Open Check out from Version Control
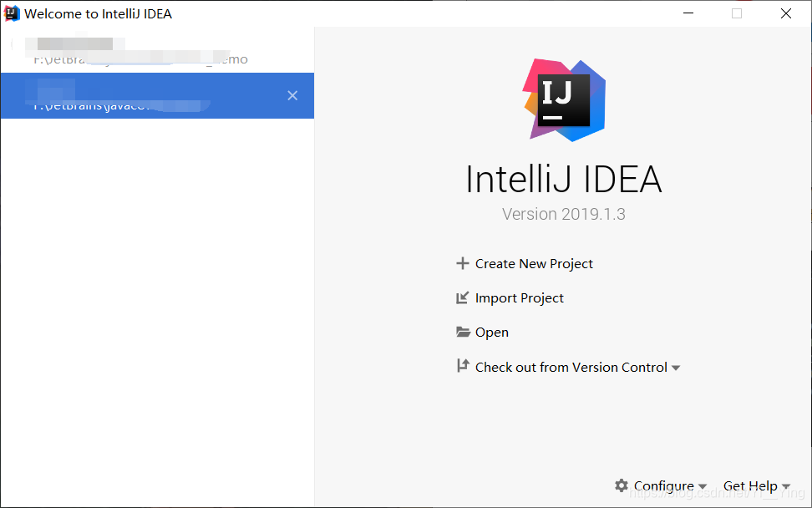This screenshot has width=812, height=508. [x=571, y=367]
